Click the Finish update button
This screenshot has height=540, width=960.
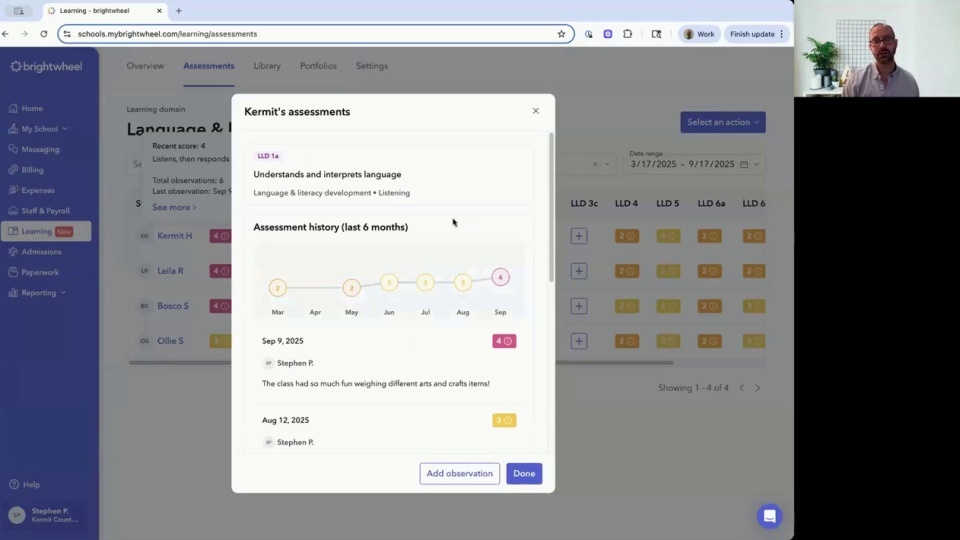[x=756, y=34]
